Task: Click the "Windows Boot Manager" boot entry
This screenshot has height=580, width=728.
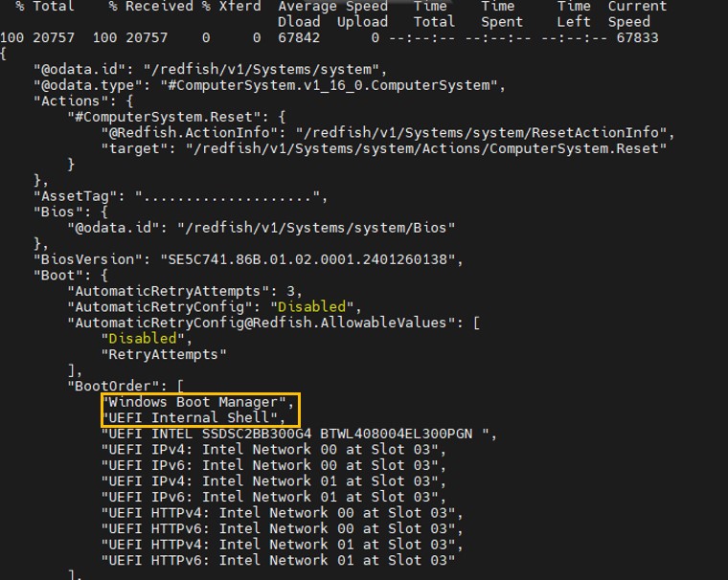Action: point(197,402)
